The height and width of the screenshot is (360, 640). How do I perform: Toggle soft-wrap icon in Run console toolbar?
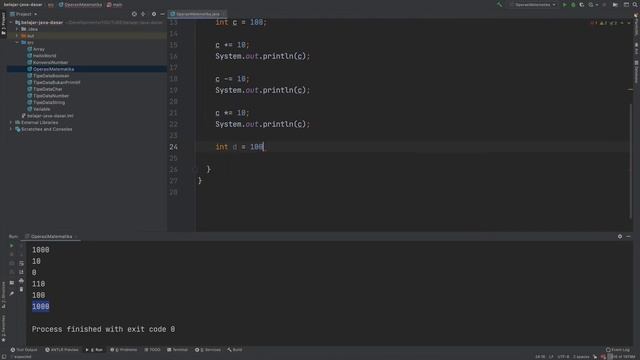point(21,263)
